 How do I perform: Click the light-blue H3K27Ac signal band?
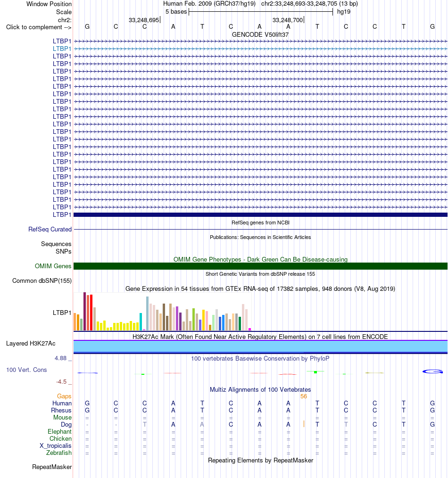coord(260,346)
